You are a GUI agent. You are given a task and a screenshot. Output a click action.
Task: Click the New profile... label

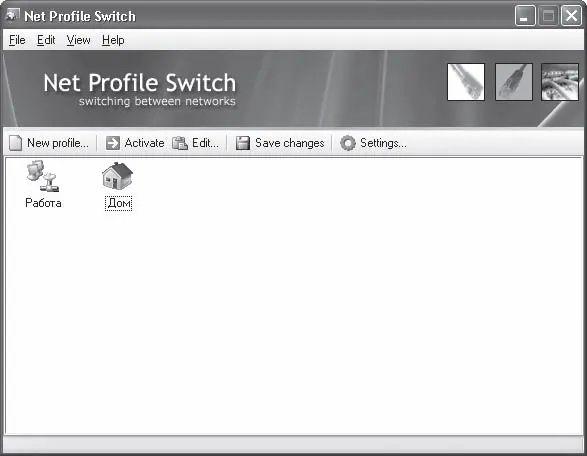[x=58, y=143]
